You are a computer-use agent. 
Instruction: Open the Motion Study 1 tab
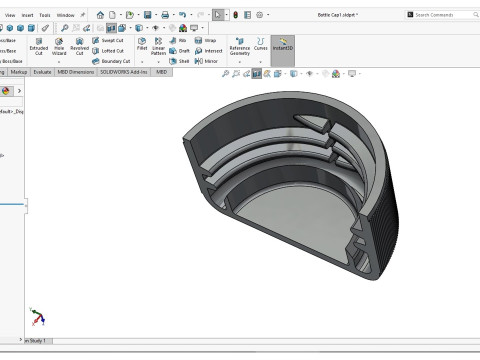coord(38,341)
